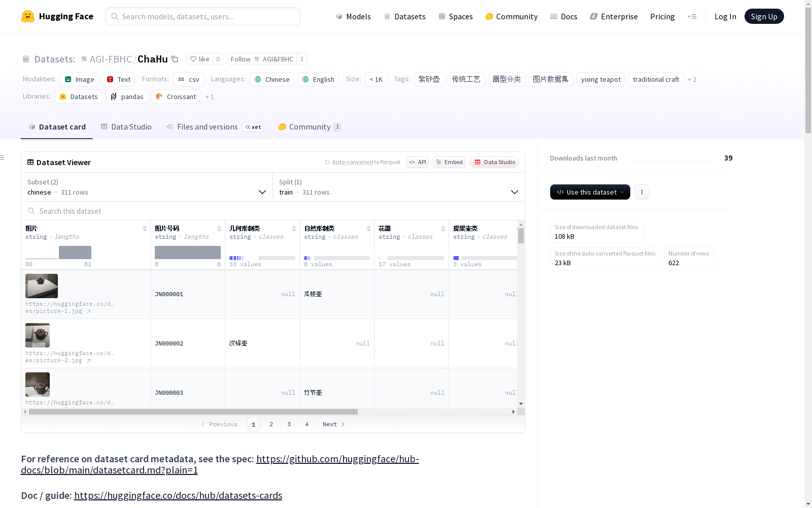Sort the 图片号码 column
This screenshot has width=812, height=508.
pos(219,229)
